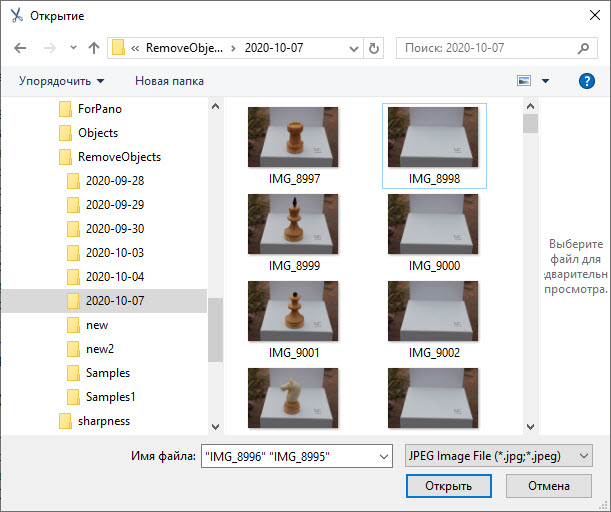Image resolution: width=611 pixels, height=512 pixels.
Task: Navigate to RemoveObje... in address bar
Action: [184, 48]
